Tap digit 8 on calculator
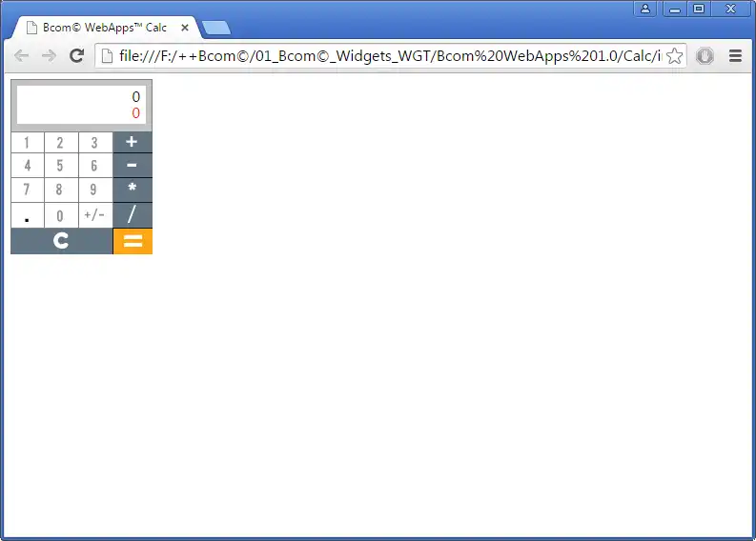 click(61, 190)
